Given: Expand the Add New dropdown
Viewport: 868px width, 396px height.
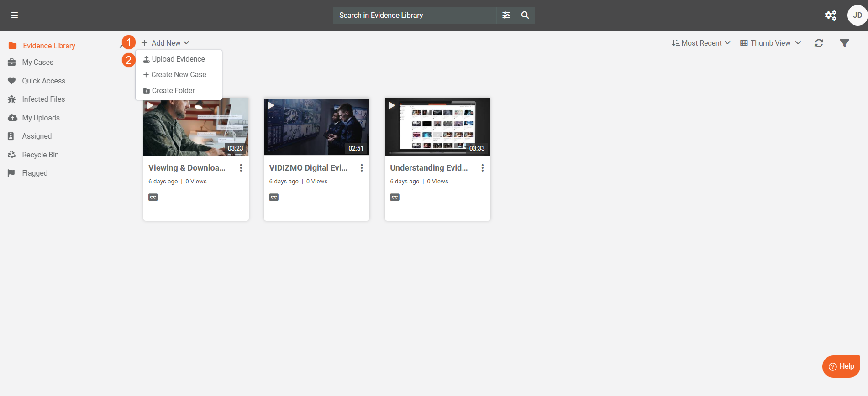Looking at the screenshot, I should coord(165,43).
